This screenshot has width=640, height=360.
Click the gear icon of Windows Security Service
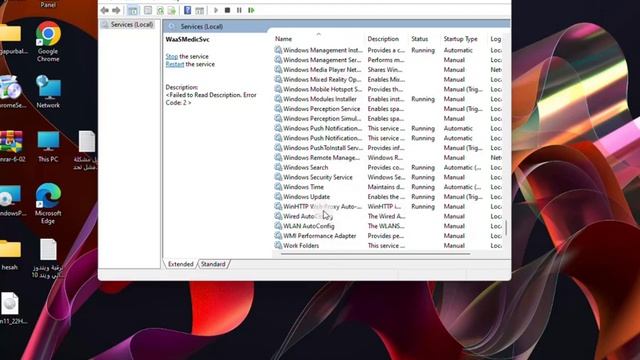pos(278,177)
